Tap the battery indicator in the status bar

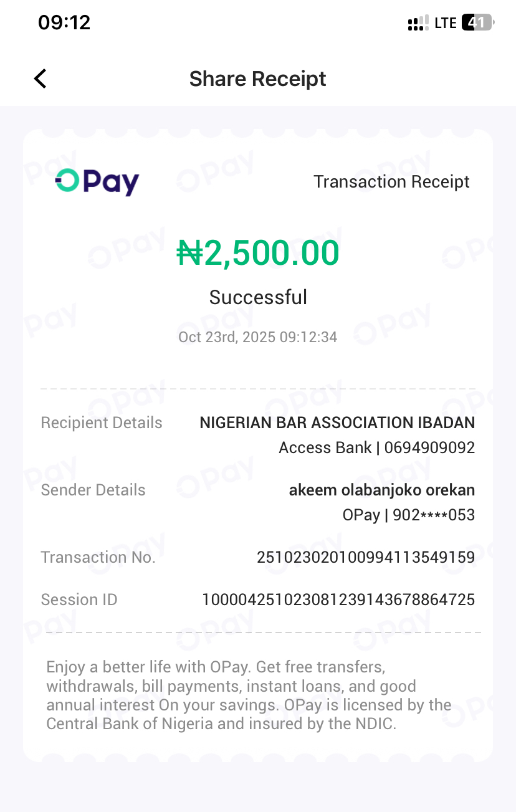click(x=477, y=23)
